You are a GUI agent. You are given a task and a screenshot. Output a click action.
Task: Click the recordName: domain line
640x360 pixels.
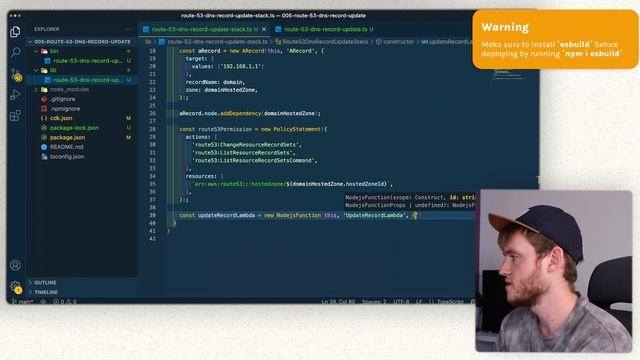(215, 82)
